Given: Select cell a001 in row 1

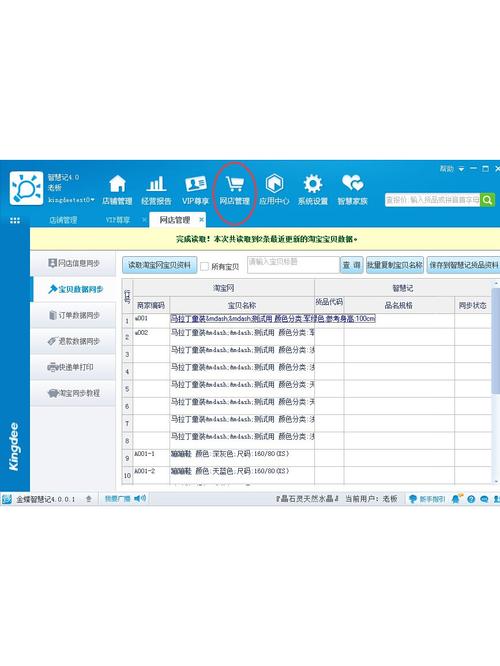Looking at the screenshot, I should 151,321.
